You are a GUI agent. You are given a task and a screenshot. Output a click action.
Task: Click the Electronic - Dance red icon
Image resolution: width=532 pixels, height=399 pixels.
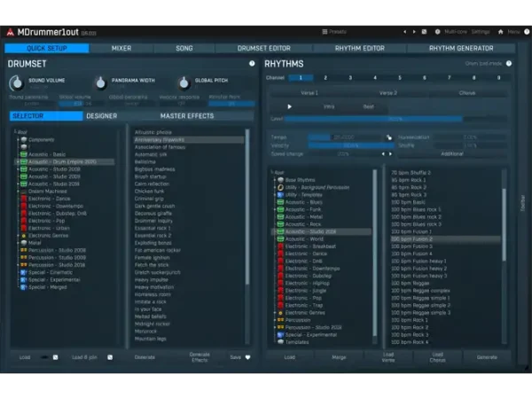24,199
